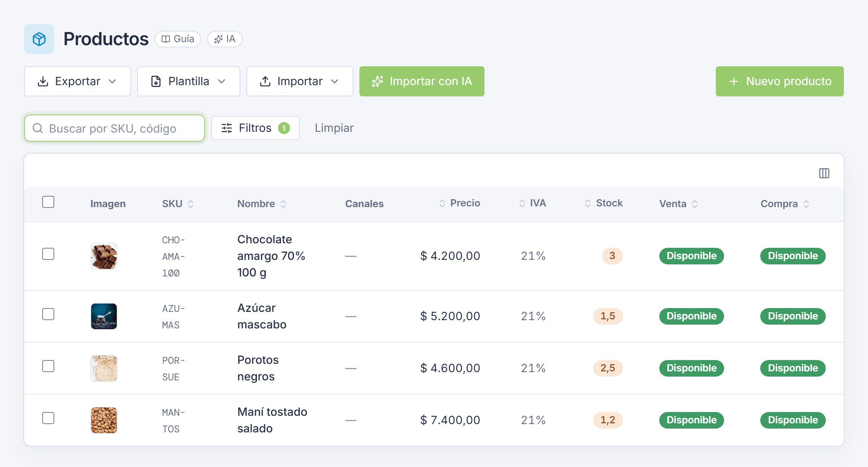
Task: Click the price $ 5.200,00
Action: pos(450,316)
